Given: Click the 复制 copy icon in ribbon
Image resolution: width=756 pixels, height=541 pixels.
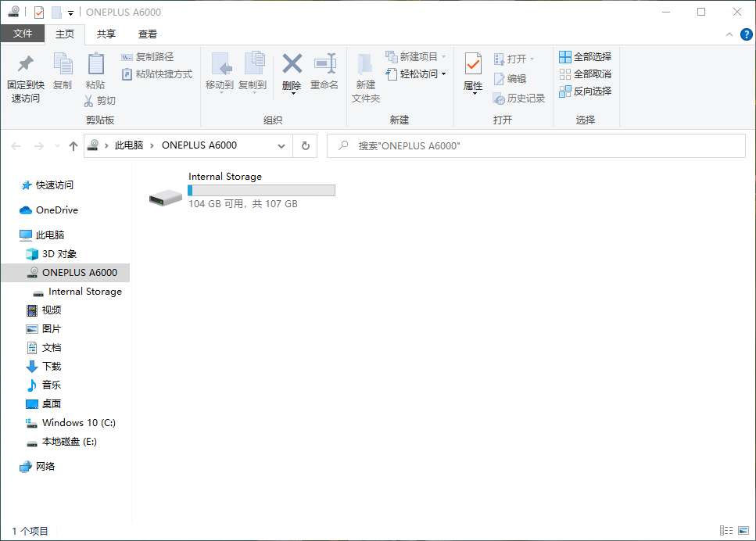Looking at the screenshot, I should pyautogui.click(x=63, y=64).
